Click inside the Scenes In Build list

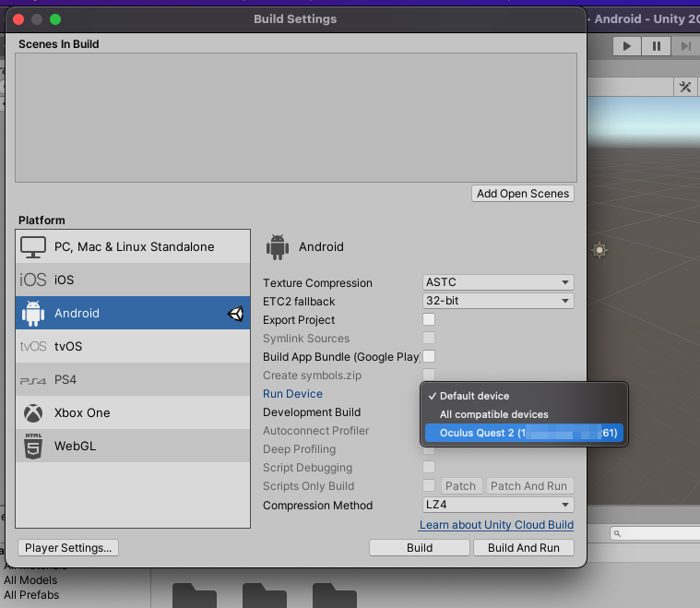coord(296,117)
